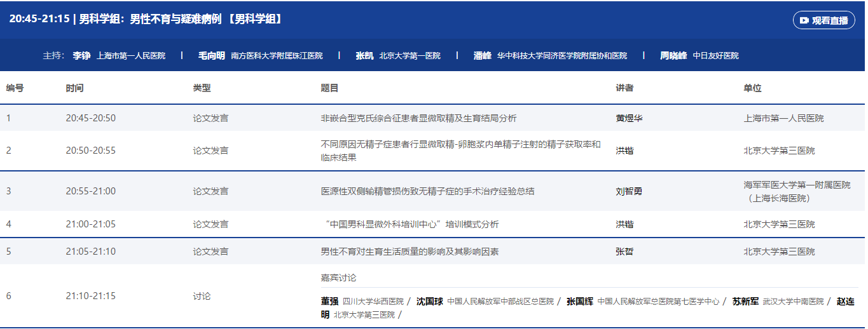Open panelist 沈国球 in the discussion row
868x329 pixels.
pyautogui.click(x=430, y=302)
